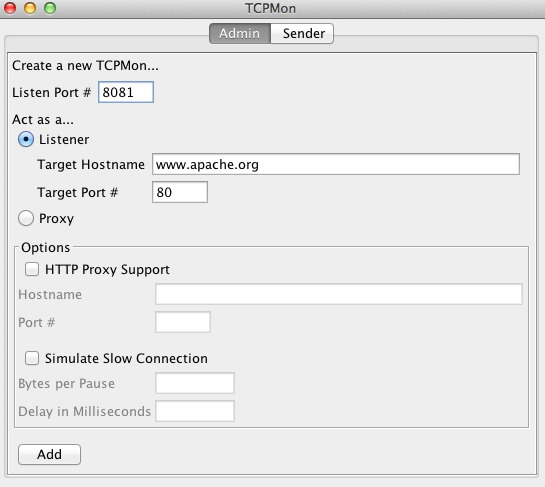Minimize the TCPMon window

tap(30, 8)
